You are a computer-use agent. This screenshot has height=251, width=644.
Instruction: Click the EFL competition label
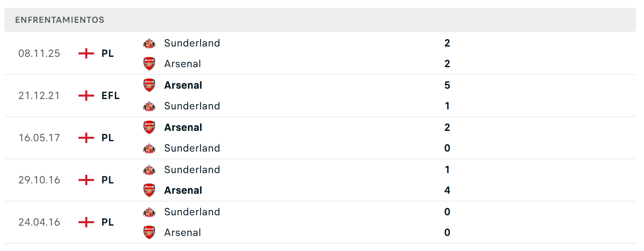pyautogui.click(x=110, y=96)
